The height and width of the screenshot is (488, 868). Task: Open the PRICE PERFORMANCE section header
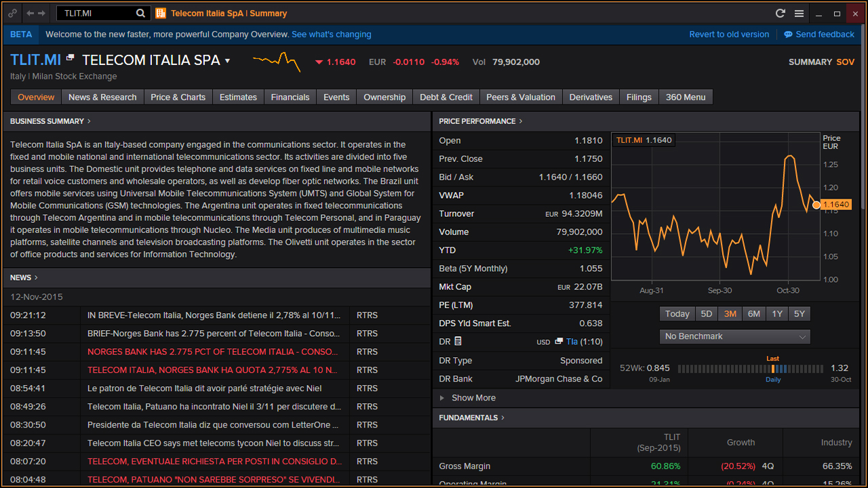481,121
